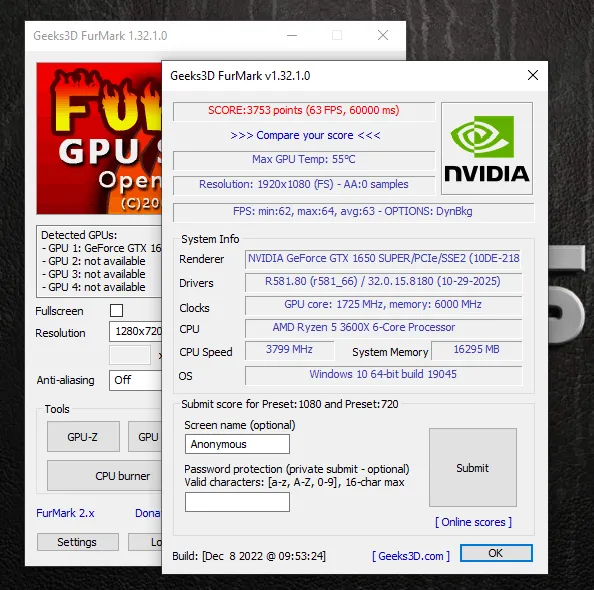594x590 pixels.
Task: Click the custom width field below Resolution
Action: tap(130, 355)
